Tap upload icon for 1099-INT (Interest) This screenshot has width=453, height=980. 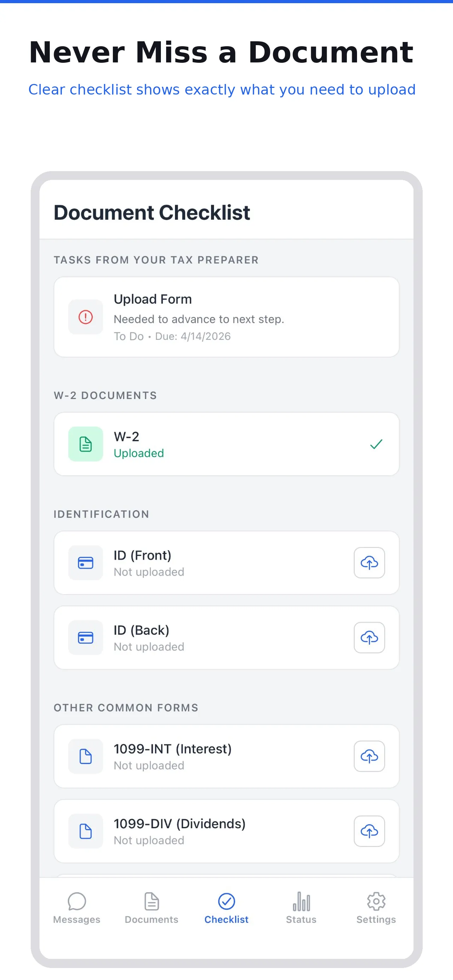pyautogui.click(x=369, y=756)
